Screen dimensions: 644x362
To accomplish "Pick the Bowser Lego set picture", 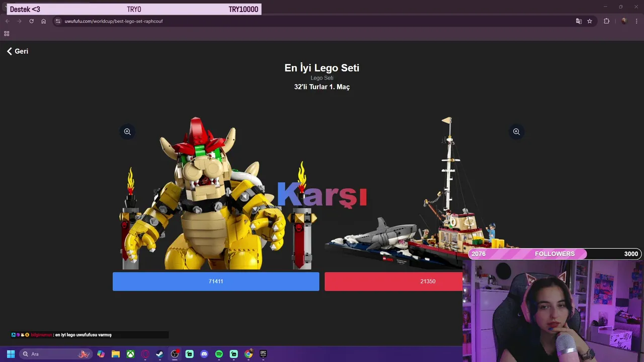I will 216,194.
